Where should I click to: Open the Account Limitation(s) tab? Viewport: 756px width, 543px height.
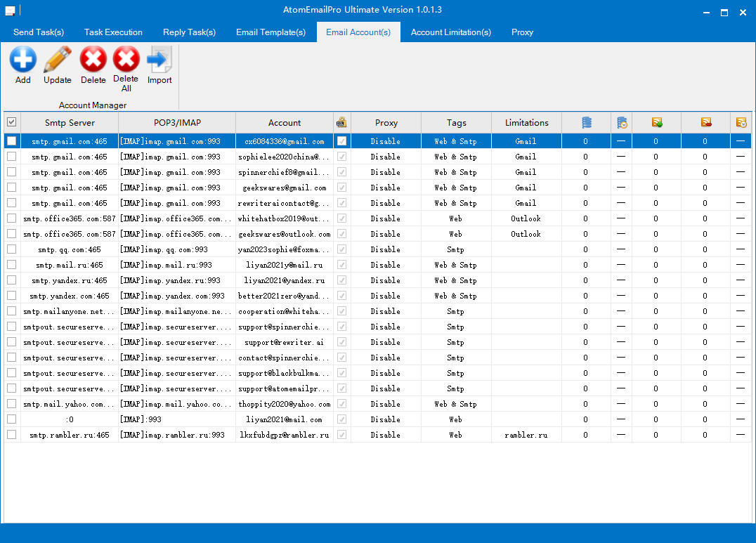tap(450, 32)
